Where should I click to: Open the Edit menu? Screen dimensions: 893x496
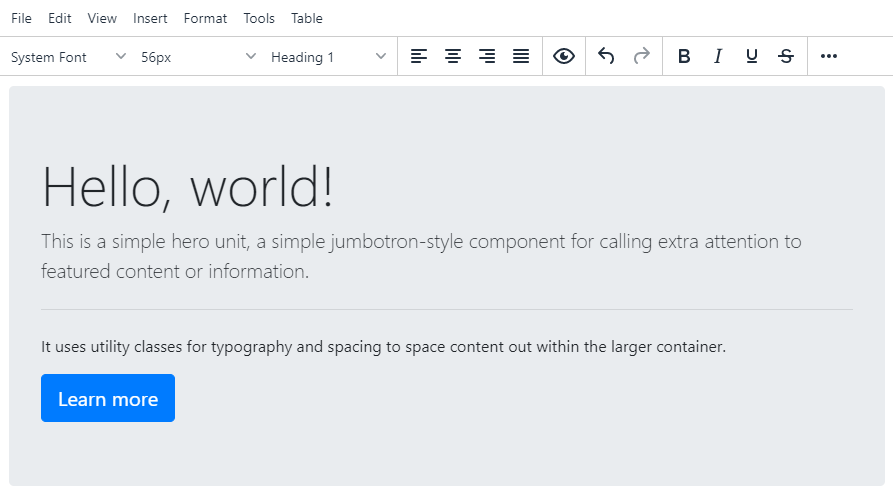click(60, 18)
